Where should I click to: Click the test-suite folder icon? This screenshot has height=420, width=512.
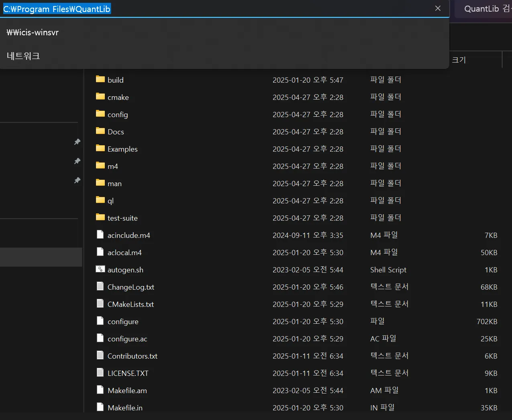pos(100,217)
